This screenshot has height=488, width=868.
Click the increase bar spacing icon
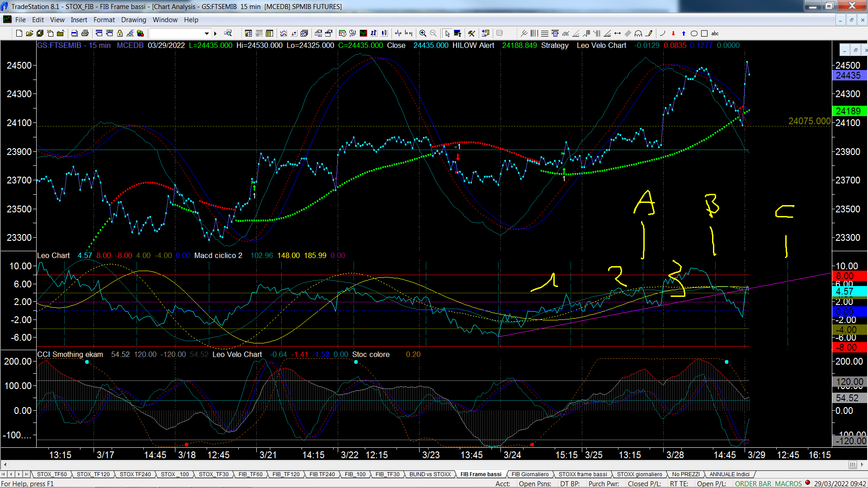(x=409, y=33)
